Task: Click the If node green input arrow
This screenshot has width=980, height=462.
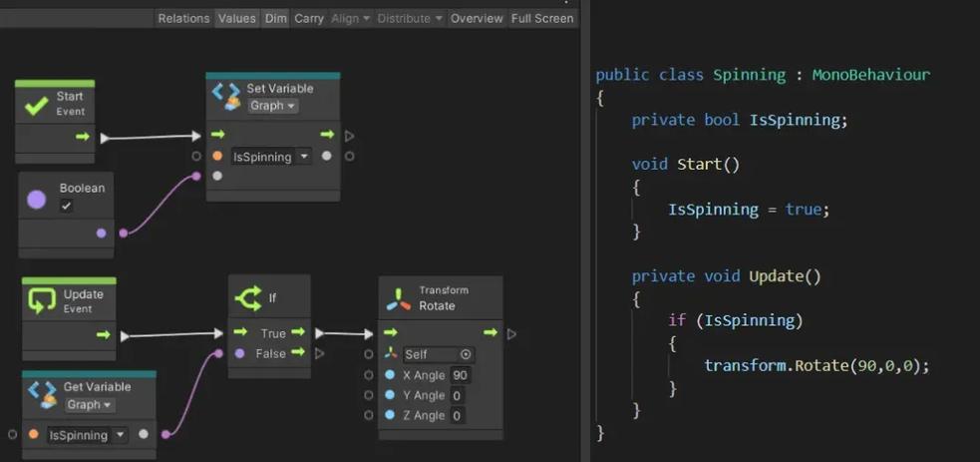Action: click(x=240, y=332)
